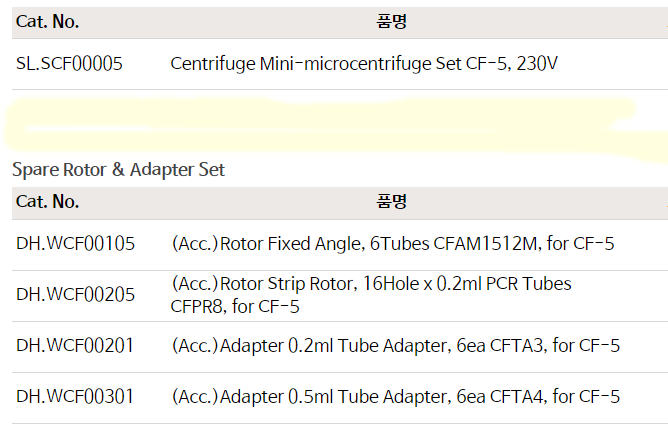Click the CFTA3 model code
The height and width of the screenshot is (424, 668).
pos(517,346)
